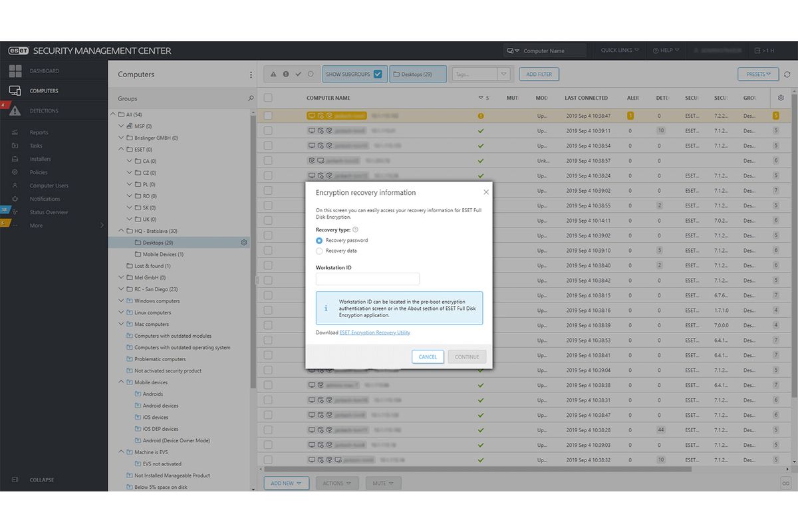Click the Continue button in dialog
The height and width of the screenshot is (532, 798).
pos(467,356)
